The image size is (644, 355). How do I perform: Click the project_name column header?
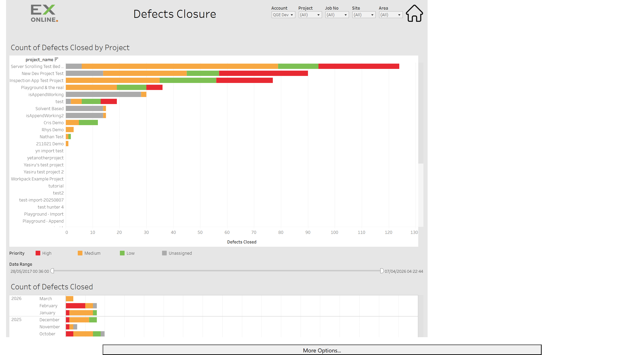click(x=39, y=60)
